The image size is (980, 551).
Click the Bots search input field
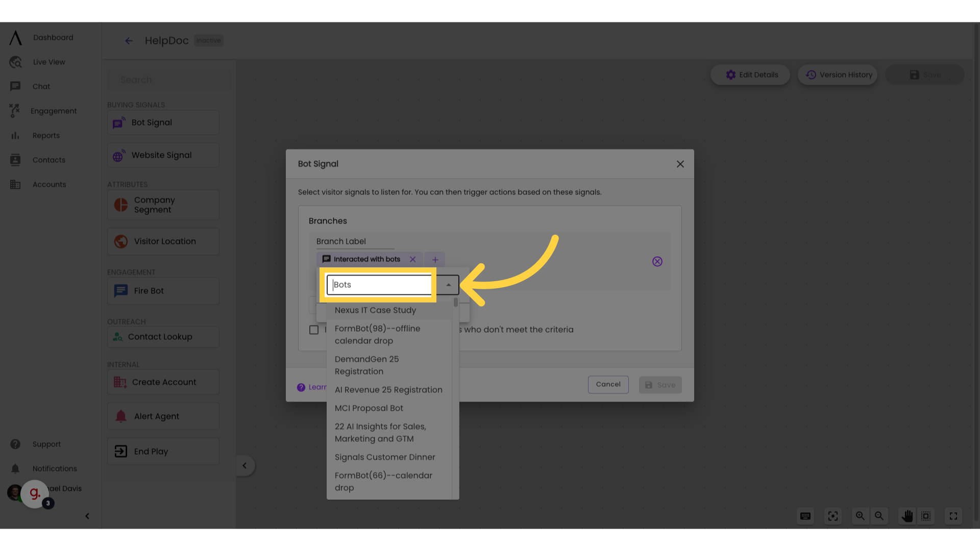[x=380, y=285]
